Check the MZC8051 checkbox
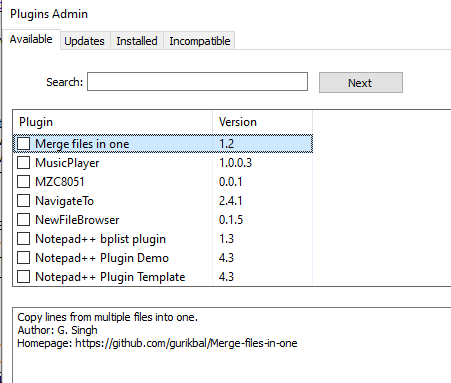Screen dimensions: 451x383 24,182
